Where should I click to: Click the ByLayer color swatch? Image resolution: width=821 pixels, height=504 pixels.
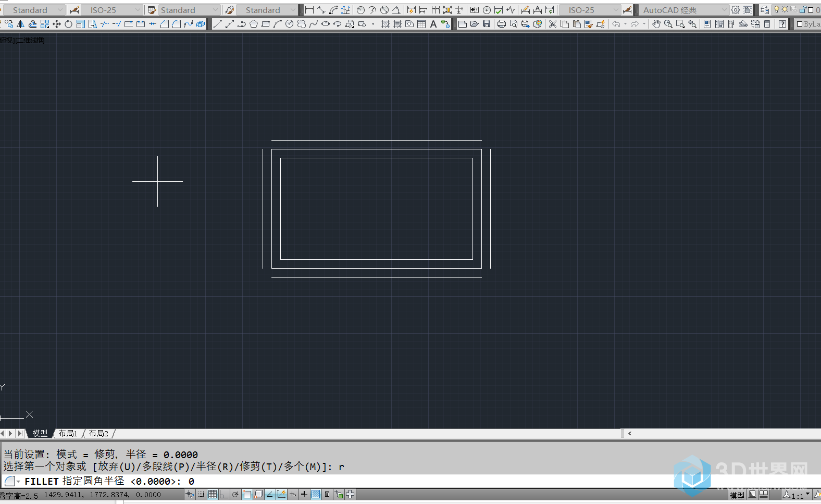pos(800,24)
